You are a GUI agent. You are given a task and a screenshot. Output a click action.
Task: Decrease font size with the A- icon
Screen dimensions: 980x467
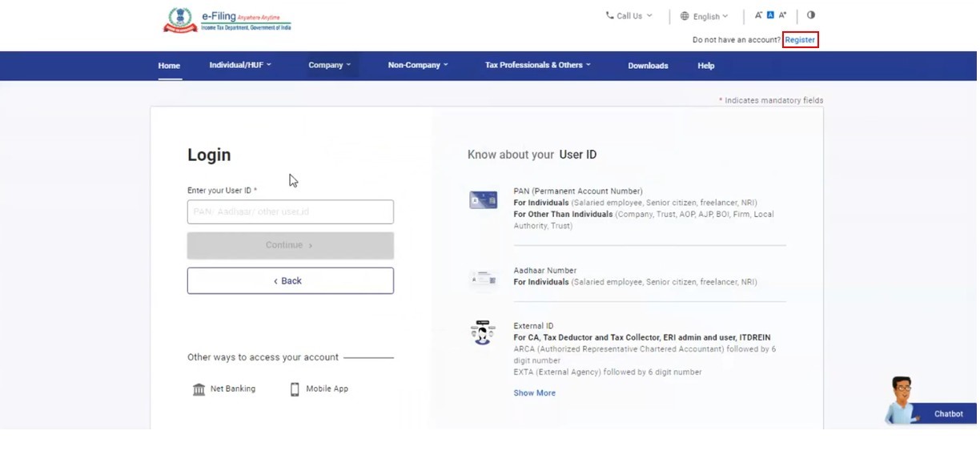coord(758,15)
